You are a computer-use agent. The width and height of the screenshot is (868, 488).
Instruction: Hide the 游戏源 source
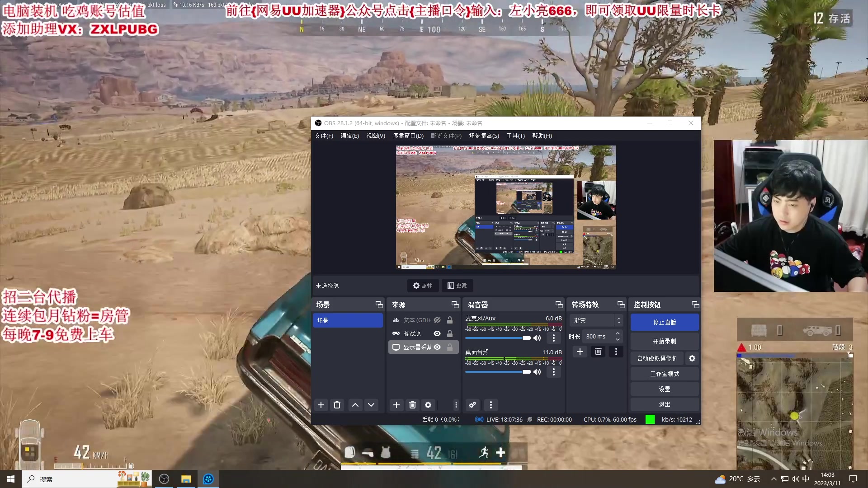[437, 333]
